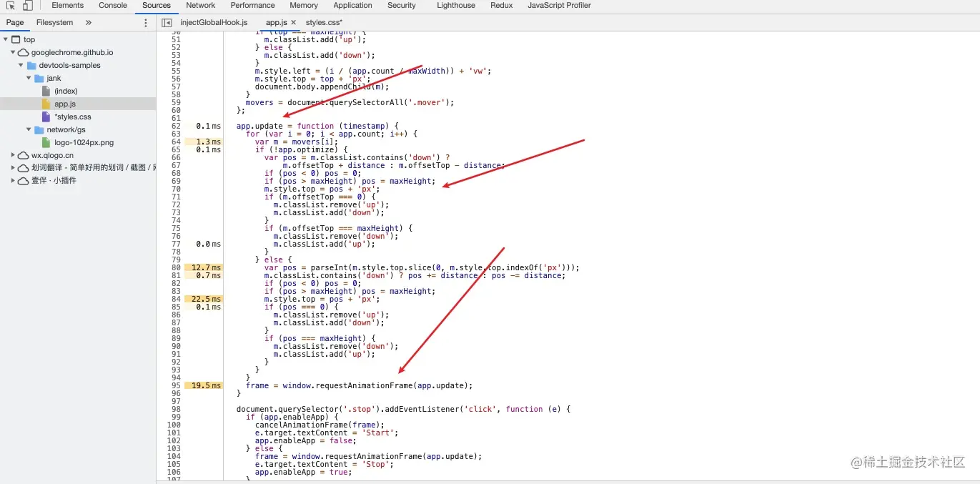This screenshot has width=980, height=484.
Task: Click the 12.7 ms profile timing
Action: coord(204,267)
